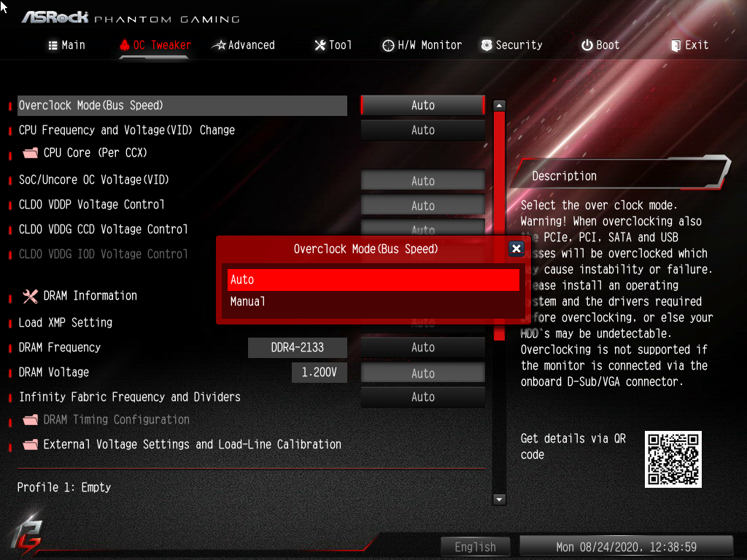Open DRAM Timing Configuration submenu
This screenshot has height=560, width=747.
[116, 419]
